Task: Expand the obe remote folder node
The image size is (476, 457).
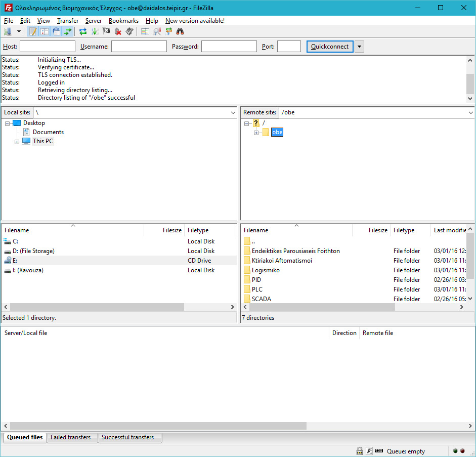Action: pos(256,133)
